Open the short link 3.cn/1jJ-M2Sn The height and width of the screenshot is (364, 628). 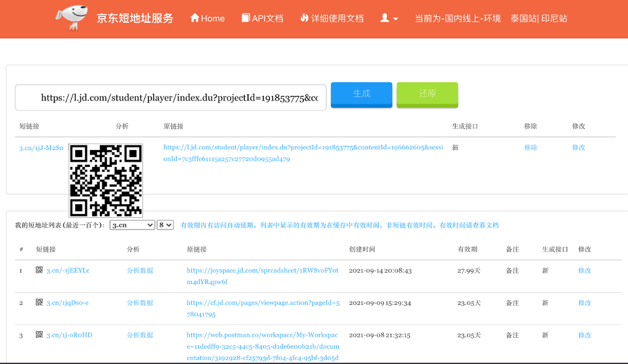pos(41,148)
